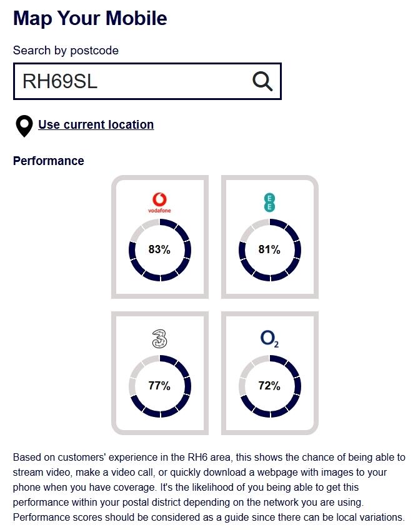
Task: Click the Three network logo
Action: pyautogui.click(x=159, y=339)
